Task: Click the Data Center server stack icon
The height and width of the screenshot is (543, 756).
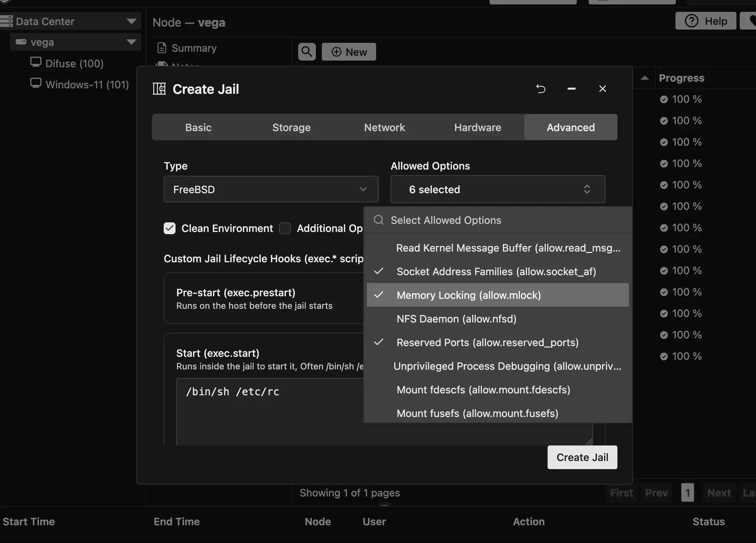Action: tap(7, 21)
